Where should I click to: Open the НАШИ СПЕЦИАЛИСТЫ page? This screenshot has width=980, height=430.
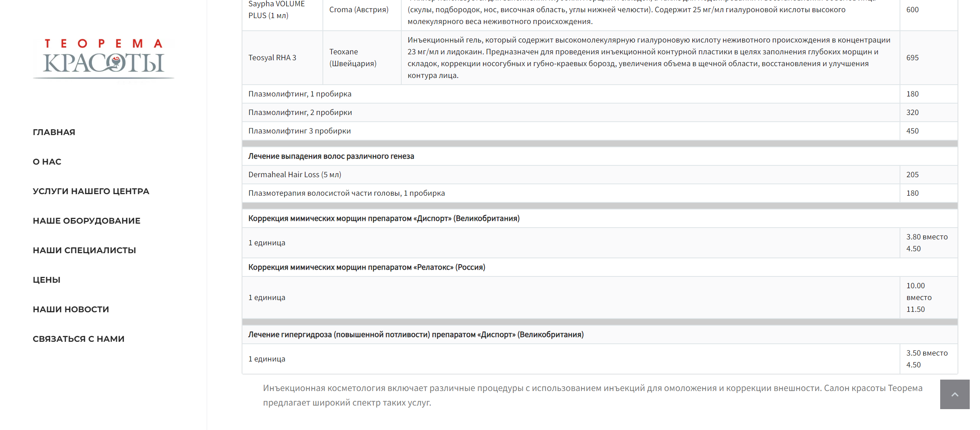[x=84, y=250]
